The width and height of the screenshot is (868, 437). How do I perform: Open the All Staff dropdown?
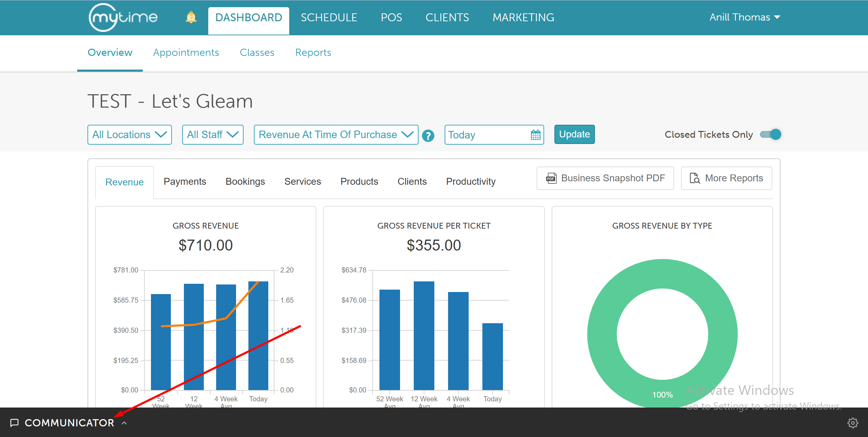213,135
